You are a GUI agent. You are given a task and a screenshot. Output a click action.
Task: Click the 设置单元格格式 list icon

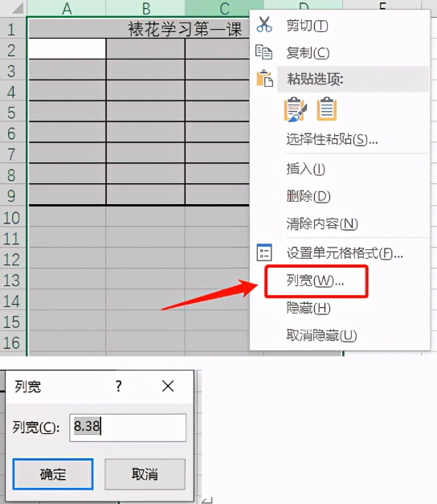tap(264, 252)
